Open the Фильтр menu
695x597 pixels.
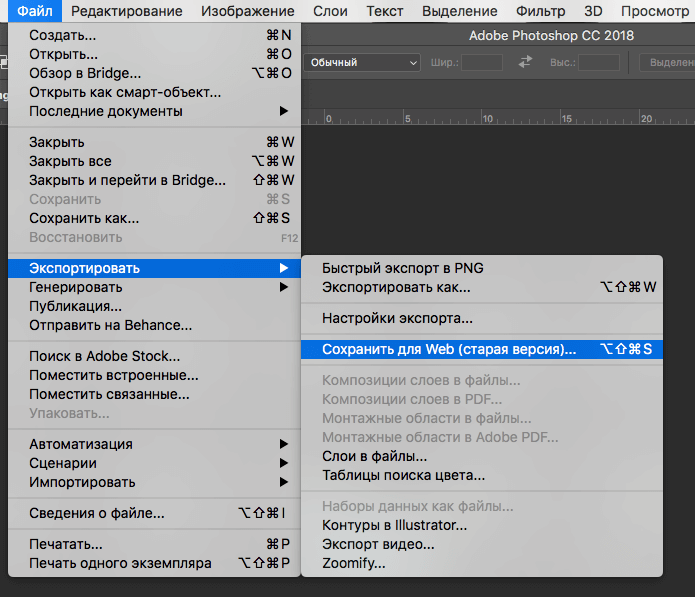tap(540, 11)
